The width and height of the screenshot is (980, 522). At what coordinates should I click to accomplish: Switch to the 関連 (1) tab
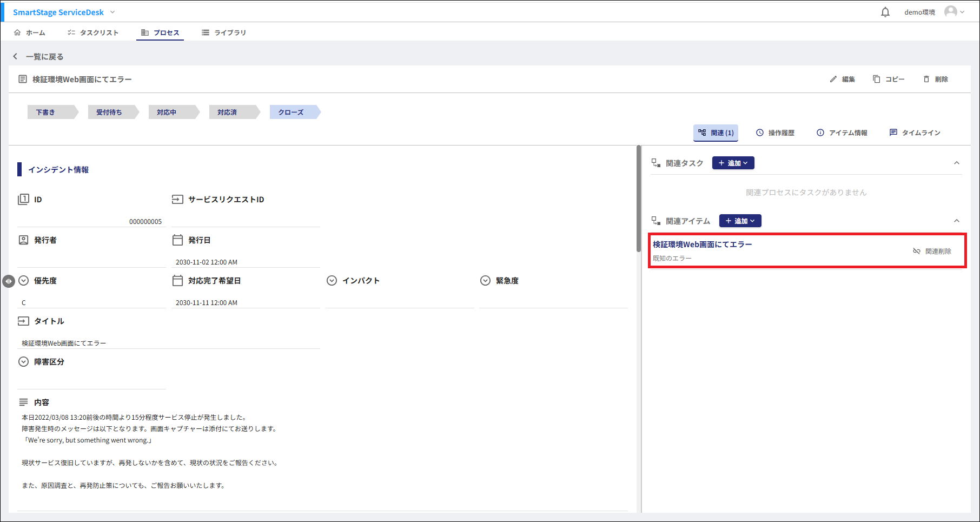pos(716,133)
